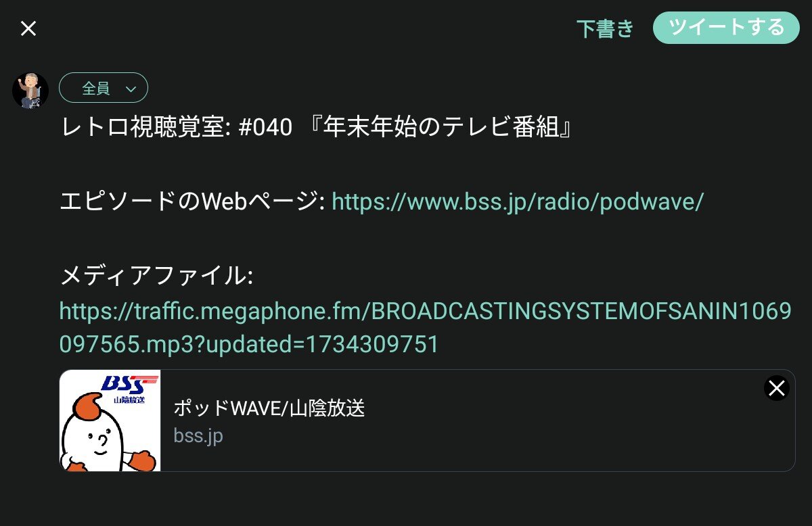Screen dimensions: 812x526
Task: Click the bss.jp domain text in the card
Action: point(198,436)
